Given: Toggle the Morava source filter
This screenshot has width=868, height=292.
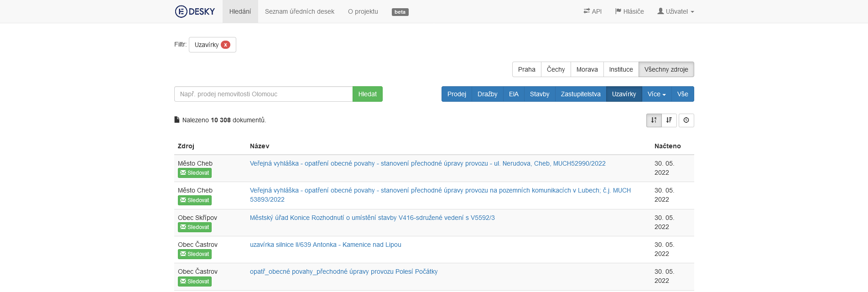Looking at the screenshot, I should (x=587, y=69).
